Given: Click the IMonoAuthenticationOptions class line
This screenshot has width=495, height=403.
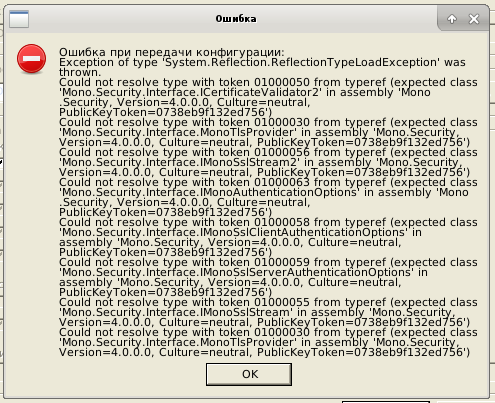Looking at the screenshot, I should coord(264,192).
